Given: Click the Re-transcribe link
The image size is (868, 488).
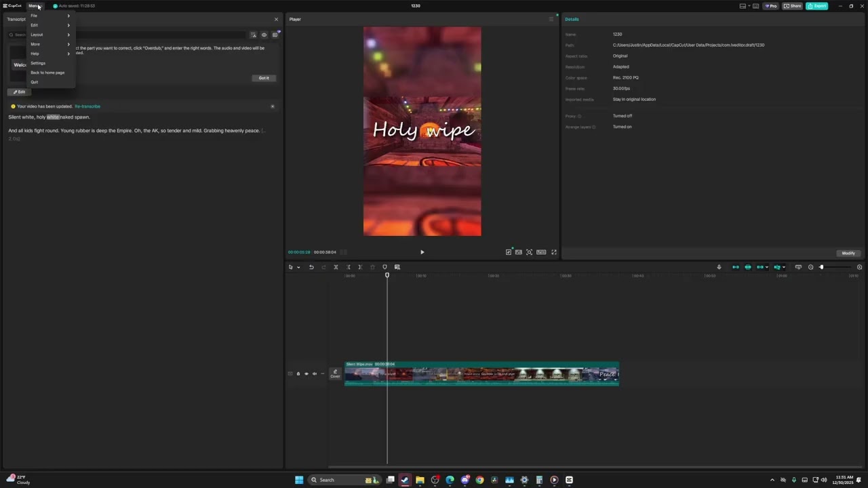Looking at the screenshot, I should [x=87, y=106].
